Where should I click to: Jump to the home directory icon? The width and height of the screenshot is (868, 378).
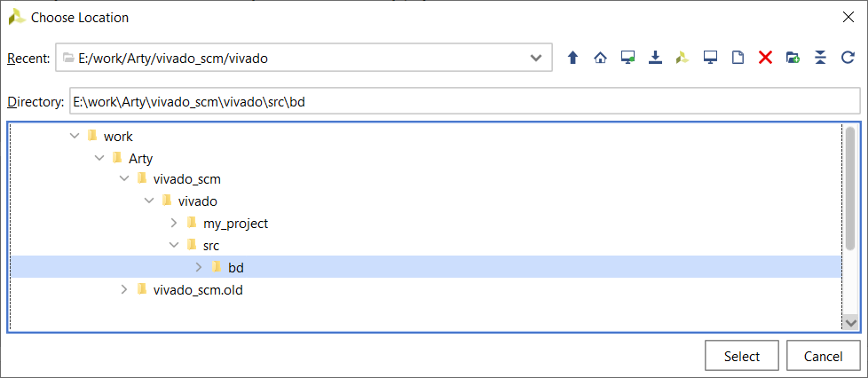pos(600,58)
